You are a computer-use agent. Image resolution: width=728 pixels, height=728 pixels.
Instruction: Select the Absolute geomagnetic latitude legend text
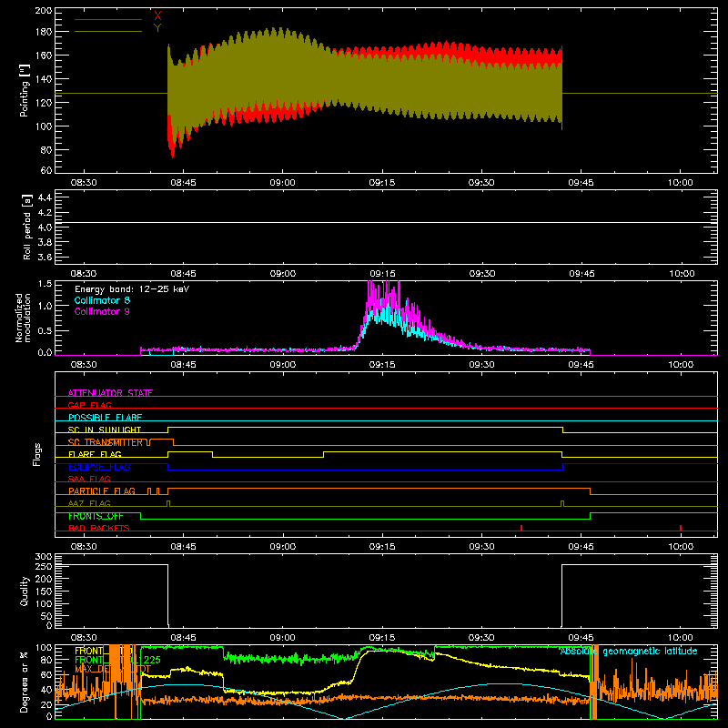pyautogui.click(x=629, y=651)
